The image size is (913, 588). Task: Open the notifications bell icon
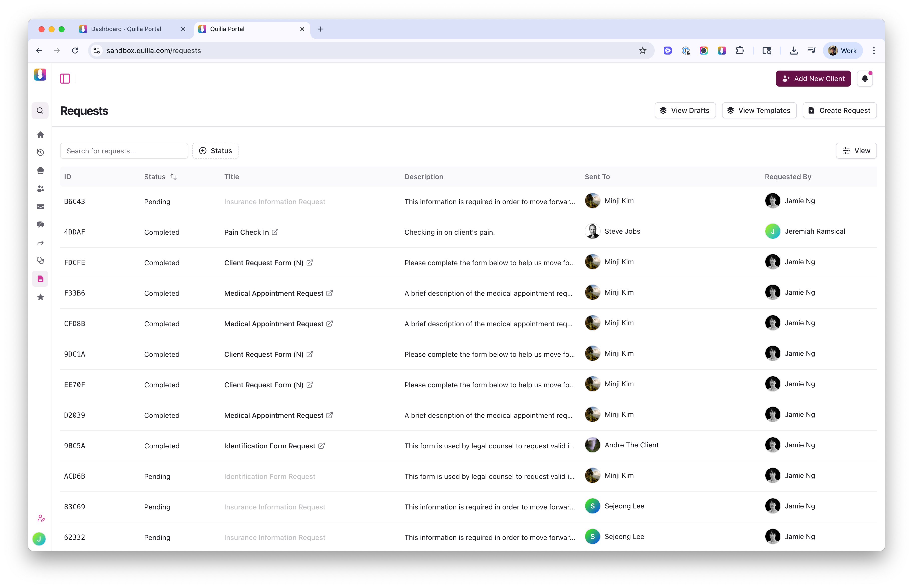[x=865, y=78]
